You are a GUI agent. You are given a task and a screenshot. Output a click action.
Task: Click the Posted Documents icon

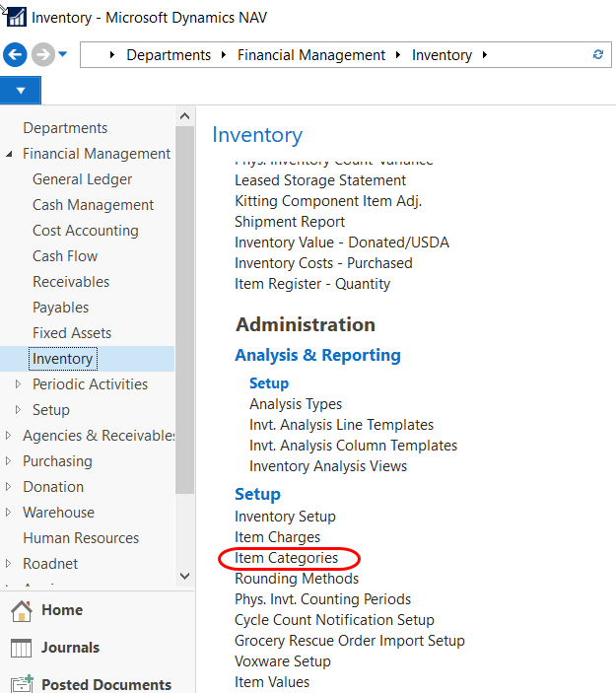tap(22, 684)
